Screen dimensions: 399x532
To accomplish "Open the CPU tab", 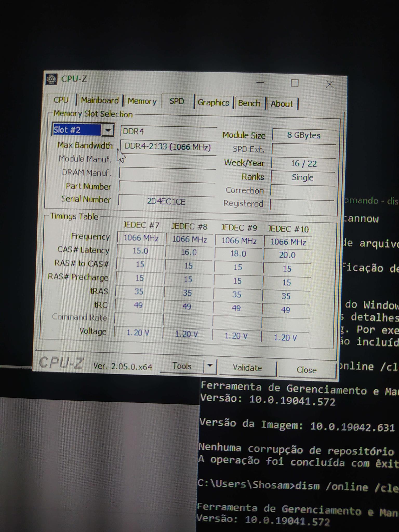I will [x=61, y=100].
